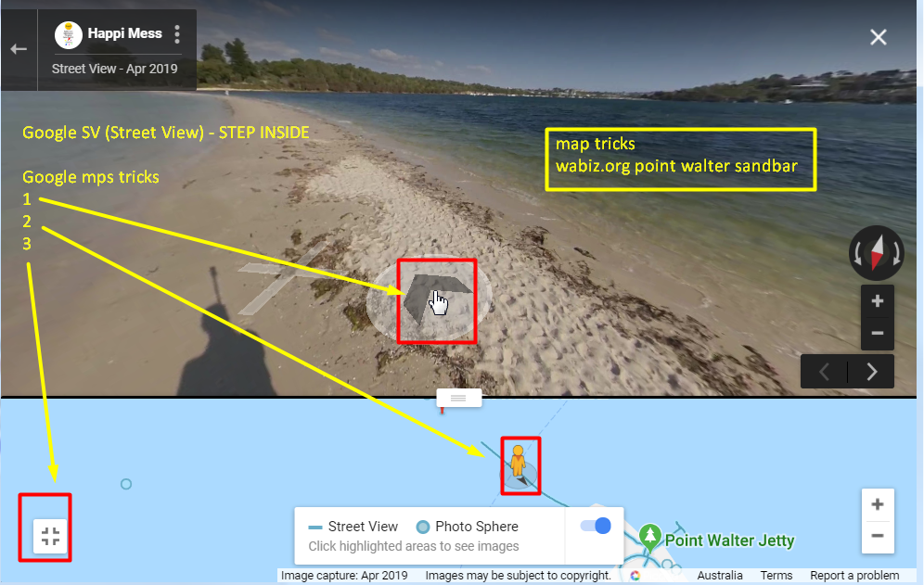Click the compass to reset north
Image resolution: width=924 pixels, height=585 pixels.
877,253
